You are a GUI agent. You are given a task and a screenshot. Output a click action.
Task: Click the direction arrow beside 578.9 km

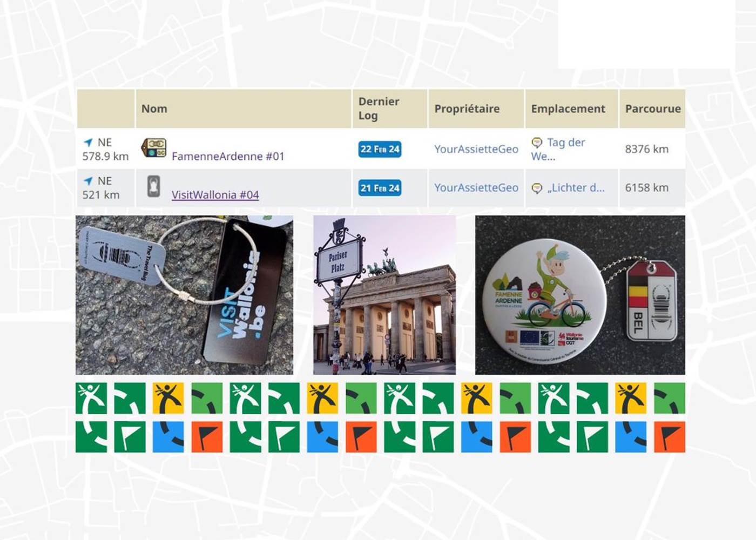point(88,143)
